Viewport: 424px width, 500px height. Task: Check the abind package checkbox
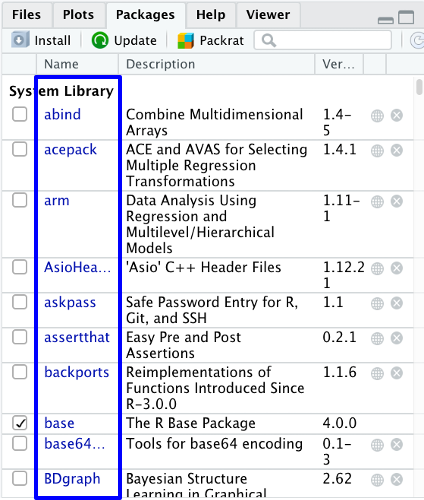[20, 114]
